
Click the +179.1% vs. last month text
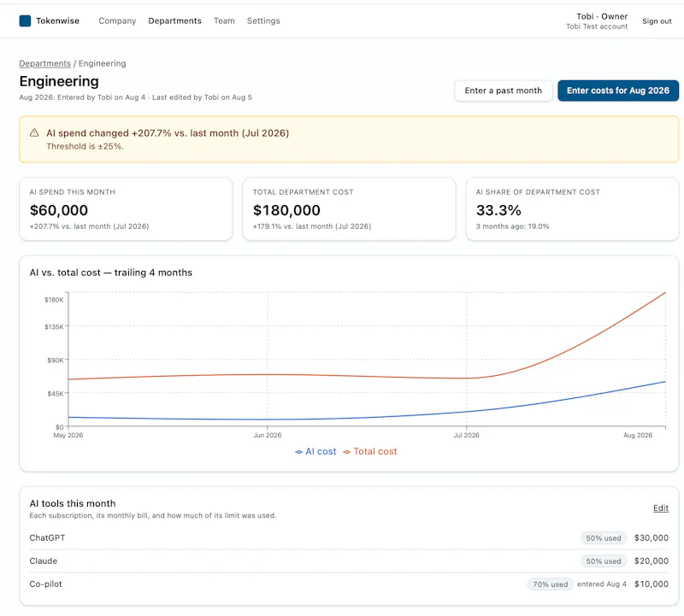pyautogui.click(x=312, y=226)
